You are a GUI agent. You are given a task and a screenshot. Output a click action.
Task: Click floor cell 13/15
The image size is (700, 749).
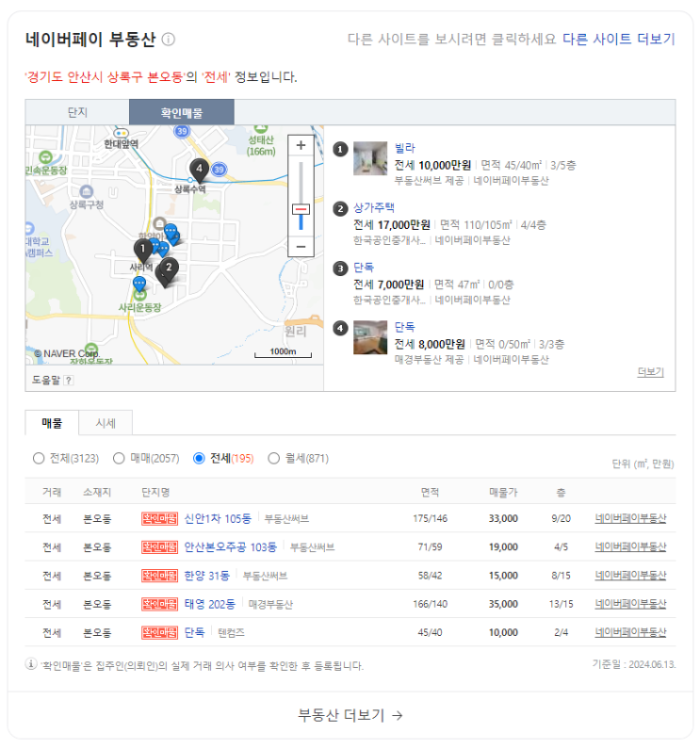[x=561, y=604]
